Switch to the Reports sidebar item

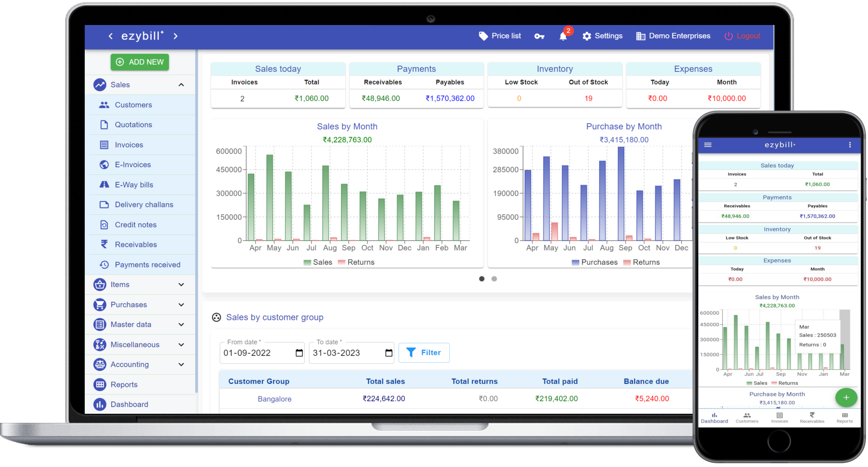coord(124,384)
